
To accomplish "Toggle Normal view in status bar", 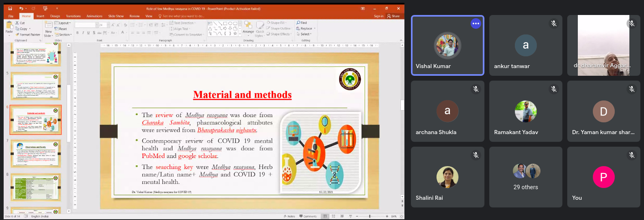I will (325, 216).
